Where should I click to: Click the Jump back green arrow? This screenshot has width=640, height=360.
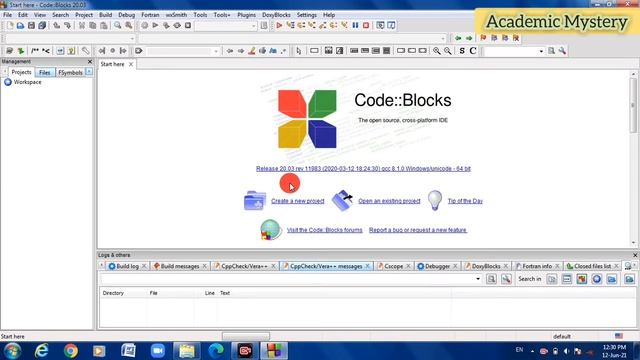(458, 38)
